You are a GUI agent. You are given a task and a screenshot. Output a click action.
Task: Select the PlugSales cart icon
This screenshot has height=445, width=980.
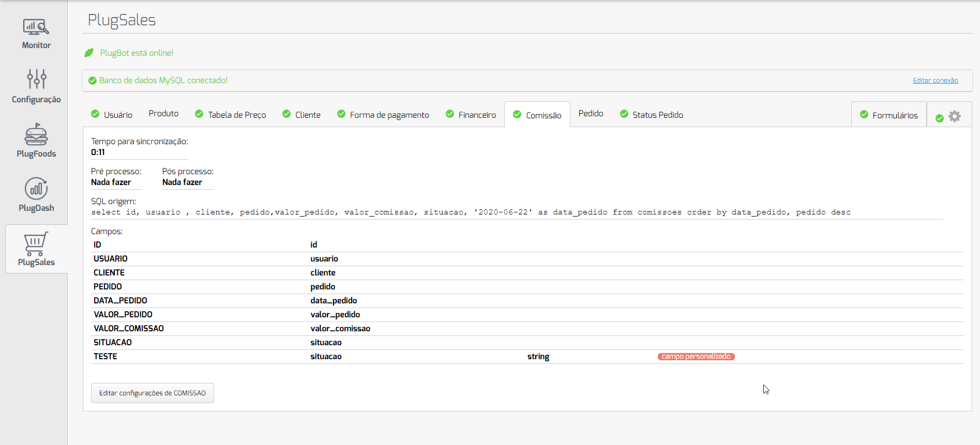pyautogui.click(x=36, y=243)
